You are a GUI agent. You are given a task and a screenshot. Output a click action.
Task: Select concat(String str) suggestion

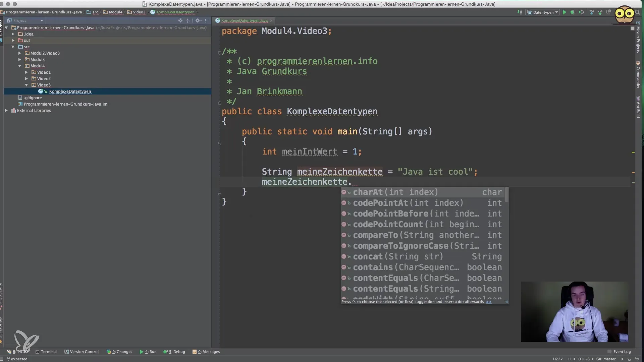[x=398, y=257]
